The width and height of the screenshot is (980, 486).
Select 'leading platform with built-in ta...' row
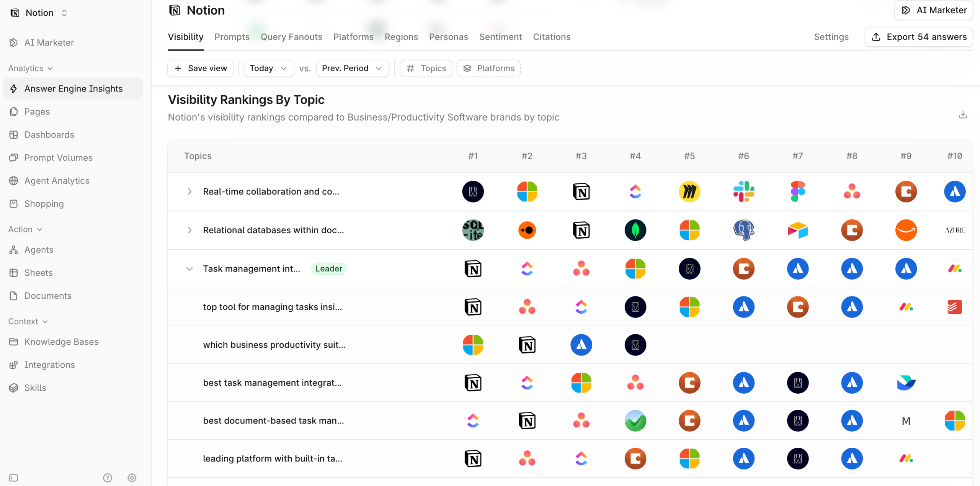click(x=570, y=458)
